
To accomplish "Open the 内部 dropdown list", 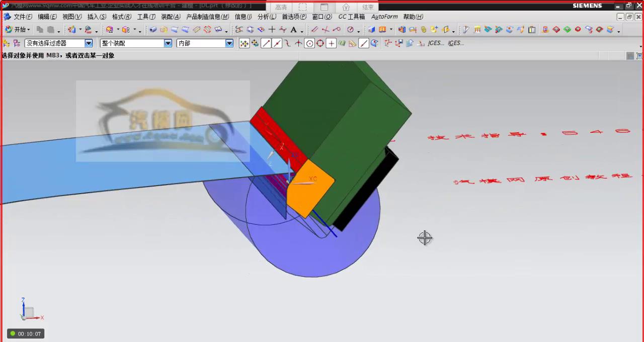I will [229, 43].
